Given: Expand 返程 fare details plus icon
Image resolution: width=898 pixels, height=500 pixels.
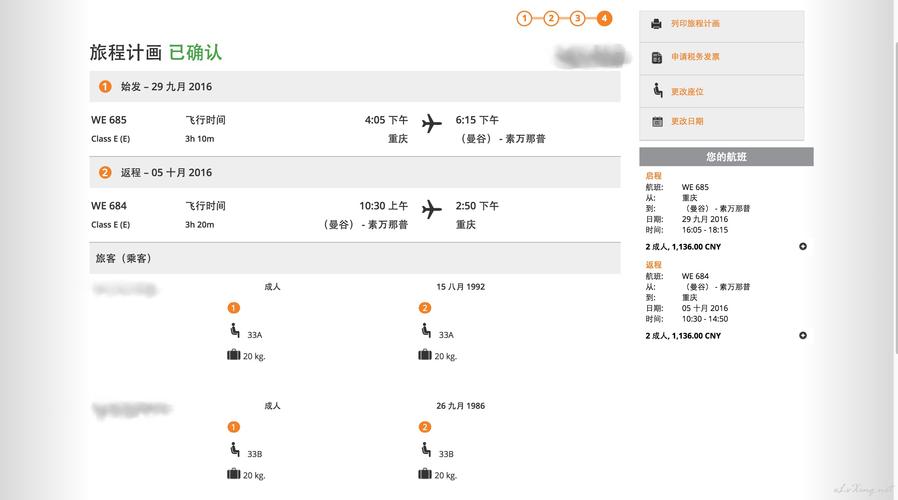Looking at the screenshot, I should coord(803,336).
